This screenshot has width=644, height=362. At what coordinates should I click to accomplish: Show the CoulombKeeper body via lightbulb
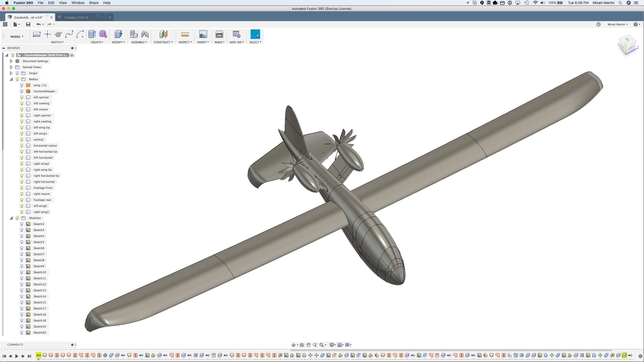pyautogui.click(x=22, y=91)
